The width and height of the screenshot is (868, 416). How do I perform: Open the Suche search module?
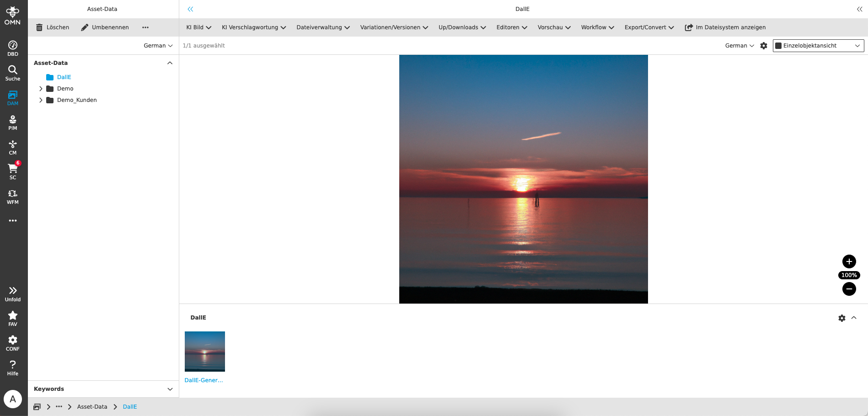(x=13, y=73)
